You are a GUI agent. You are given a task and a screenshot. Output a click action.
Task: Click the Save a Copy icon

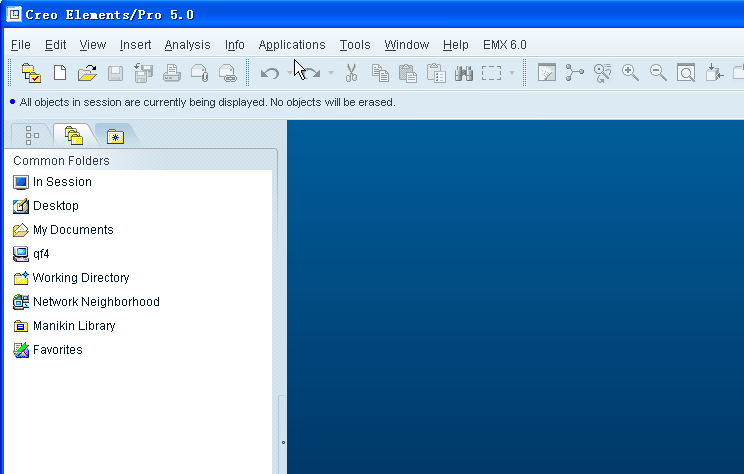point(143,73)
